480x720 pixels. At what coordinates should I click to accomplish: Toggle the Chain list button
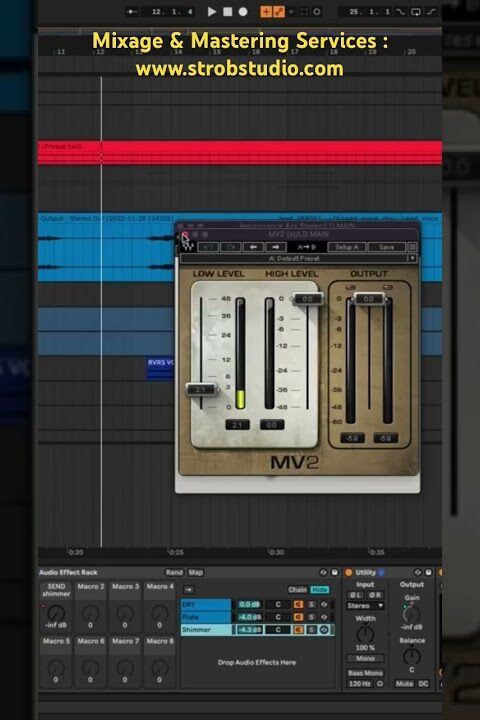[297, 590]
